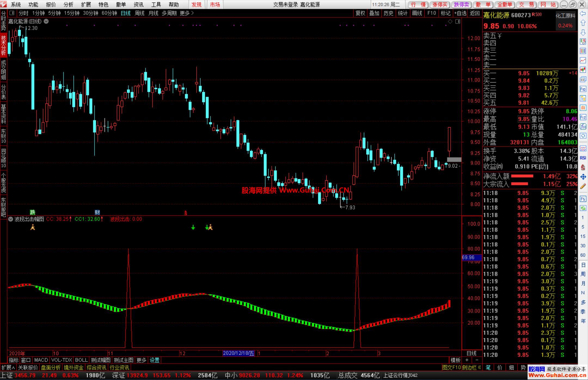Image resolution: width=588 pixels, height=380 pixels.
Task: Open the 系统 menu
Action: click(16, 4)
